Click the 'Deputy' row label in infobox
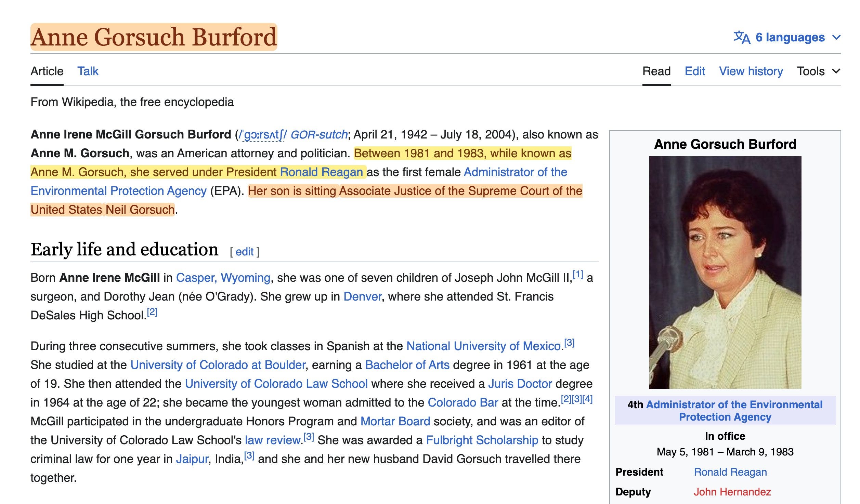 click(633, 492)
